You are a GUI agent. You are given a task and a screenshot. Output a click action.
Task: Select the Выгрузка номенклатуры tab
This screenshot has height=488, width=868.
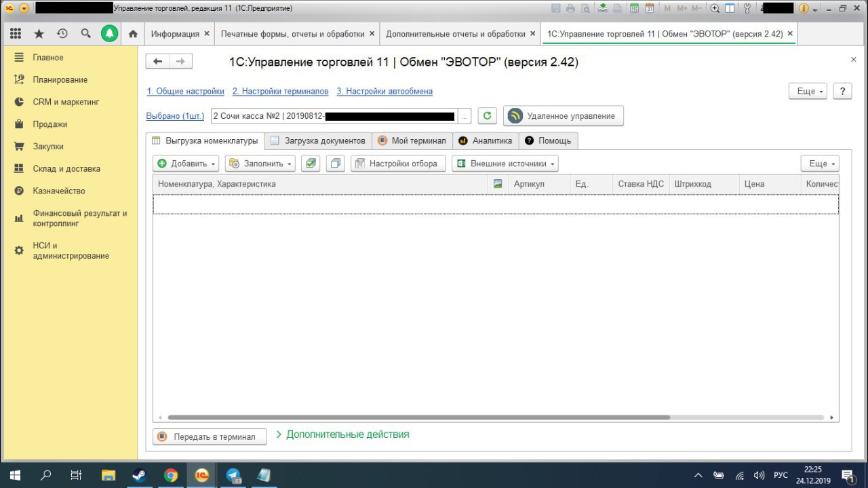point(205,141)
